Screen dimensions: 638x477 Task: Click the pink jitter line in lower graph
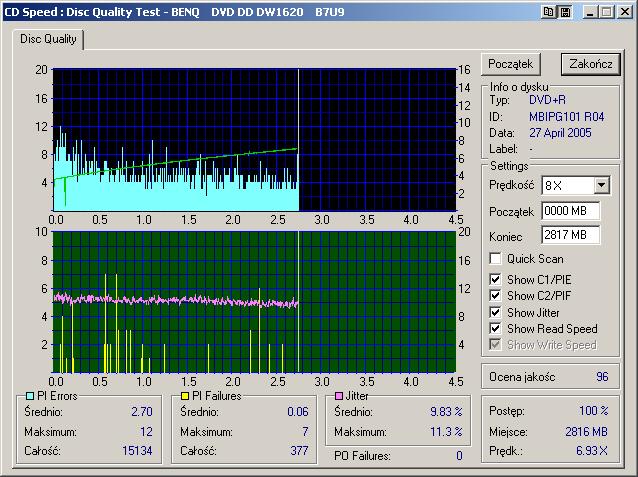[x=175, y=300]
